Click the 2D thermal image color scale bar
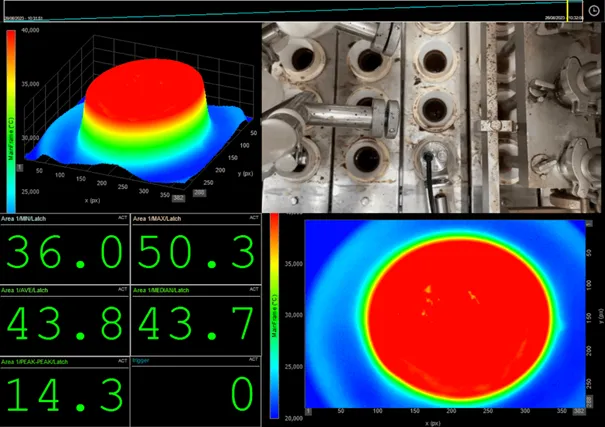This screenshot has width=605, height=427. pos(275,315)
